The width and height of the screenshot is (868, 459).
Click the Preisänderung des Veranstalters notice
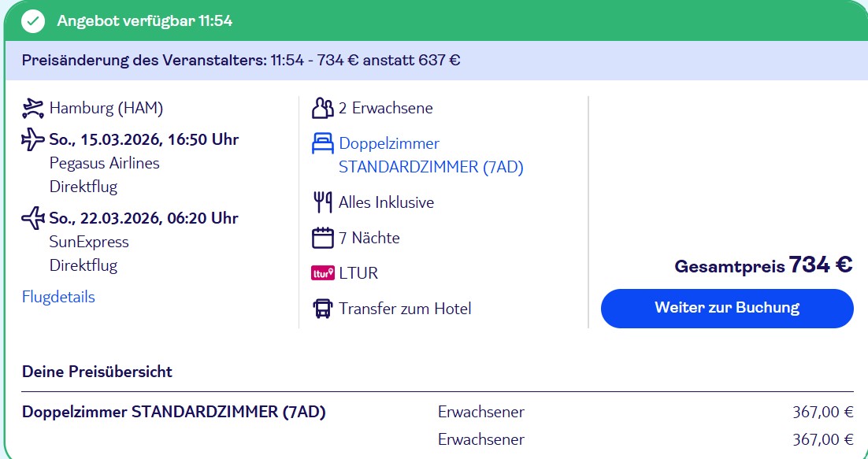click(241, 61)
